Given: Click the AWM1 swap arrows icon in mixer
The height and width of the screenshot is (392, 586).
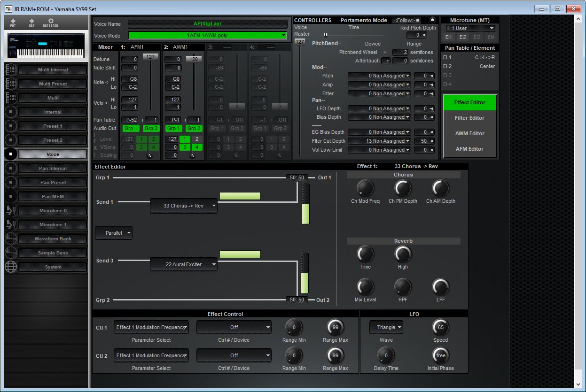Looking at the screenshot, I should click(193, 155).
